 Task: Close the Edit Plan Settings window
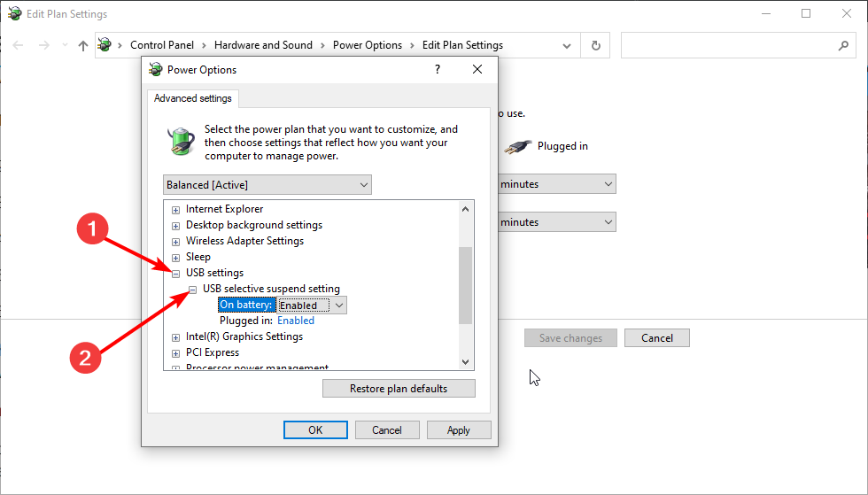(847, 13)
